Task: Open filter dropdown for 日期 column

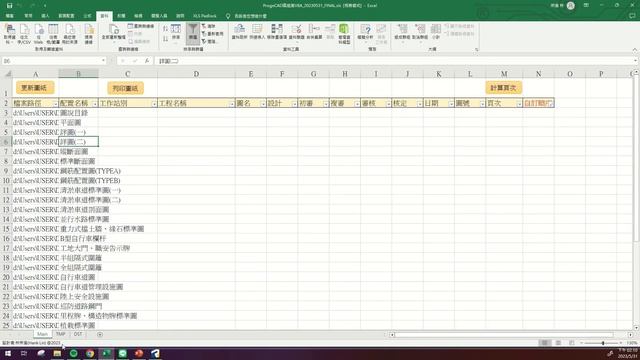Action: pos(451,104)
